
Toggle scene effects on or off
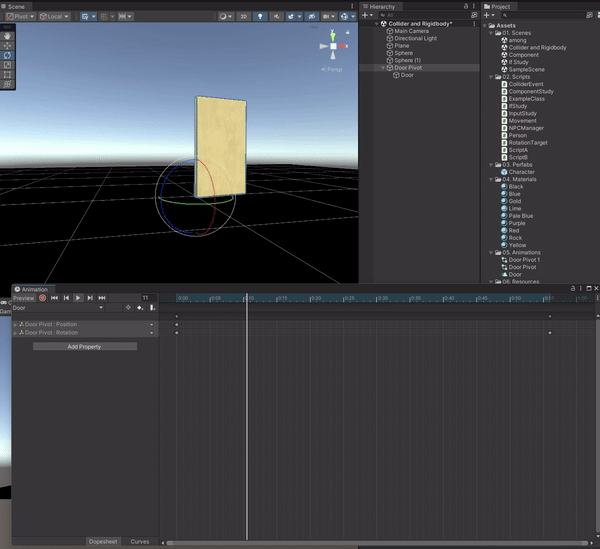(x=291, y=16)
